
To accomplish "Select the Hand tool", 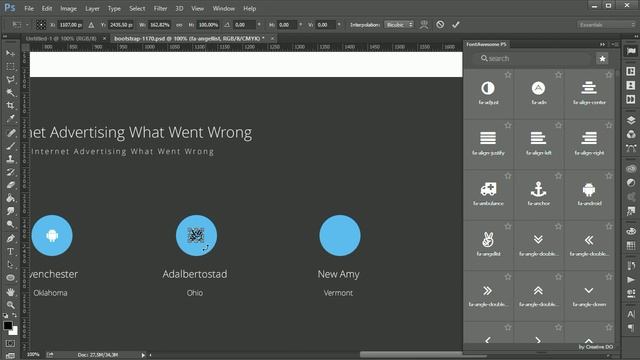I will click(x=10, y=292).
